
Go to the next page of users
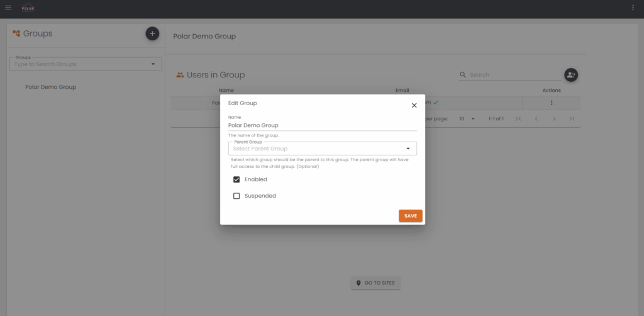pyautogui.click(x=553, y=118)
